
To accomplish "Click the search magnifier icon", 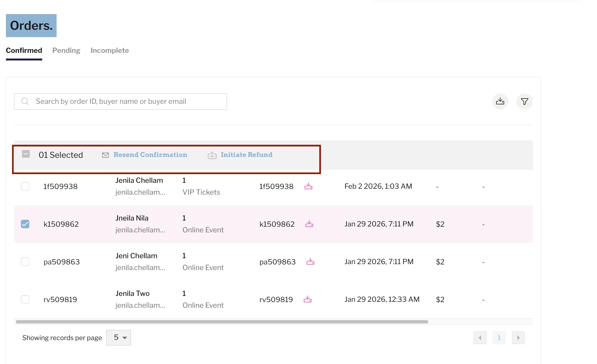I will (x=25, y=101).
